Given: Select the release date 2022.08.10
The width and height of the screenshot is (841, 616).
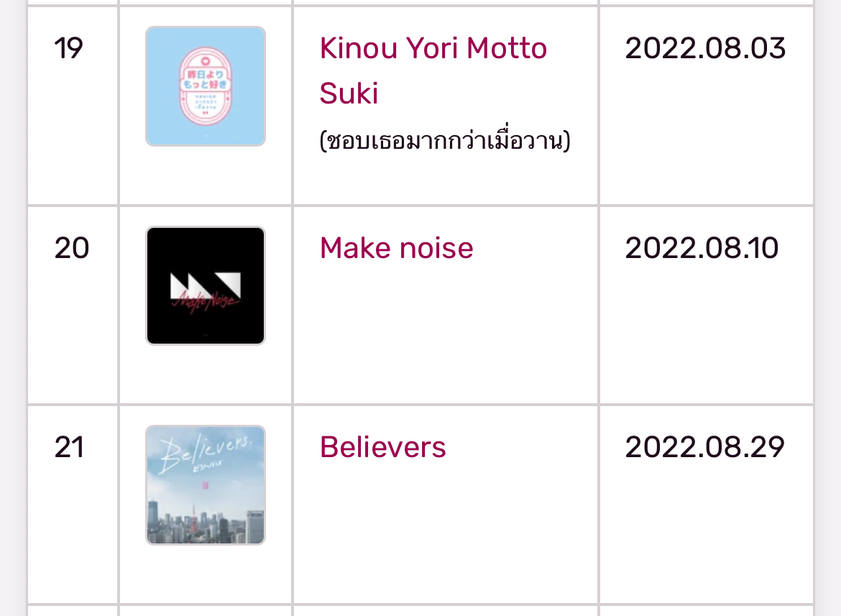Looking at the screenshot, I should [702, 248].
